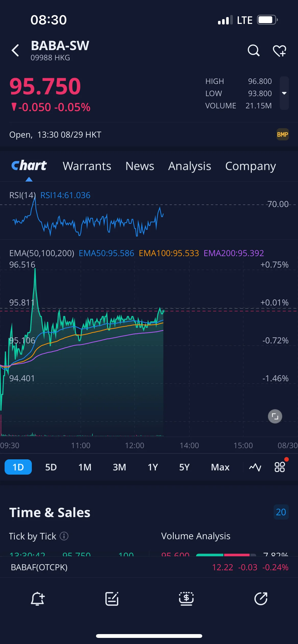
Task: Share this stock page
Action: coord(261,599)
